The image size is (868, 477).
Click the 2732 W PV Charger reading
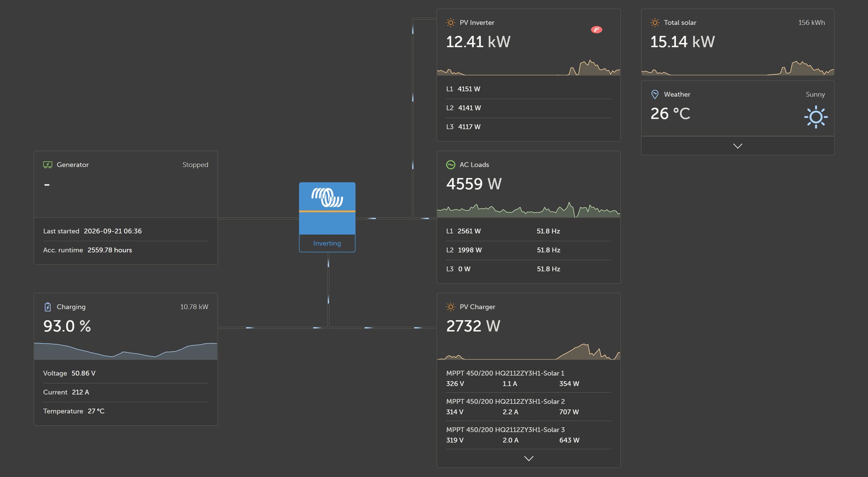473,326
